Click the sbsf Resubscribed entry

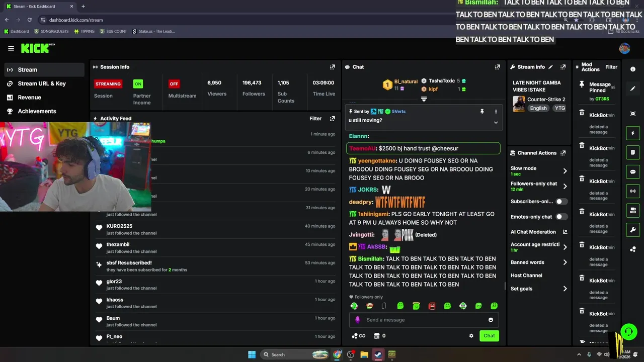[x=216, y=266]
